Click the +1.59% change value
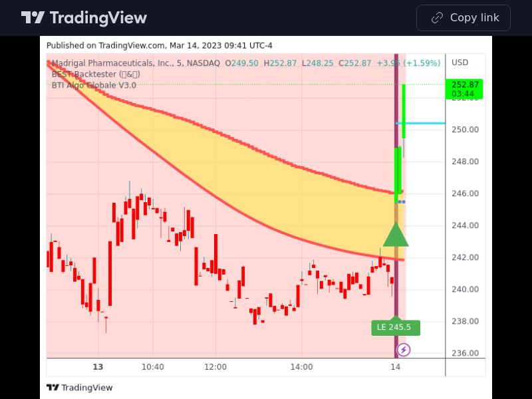The height and width of the screenshot is (399, 532). tap(422, 63)
